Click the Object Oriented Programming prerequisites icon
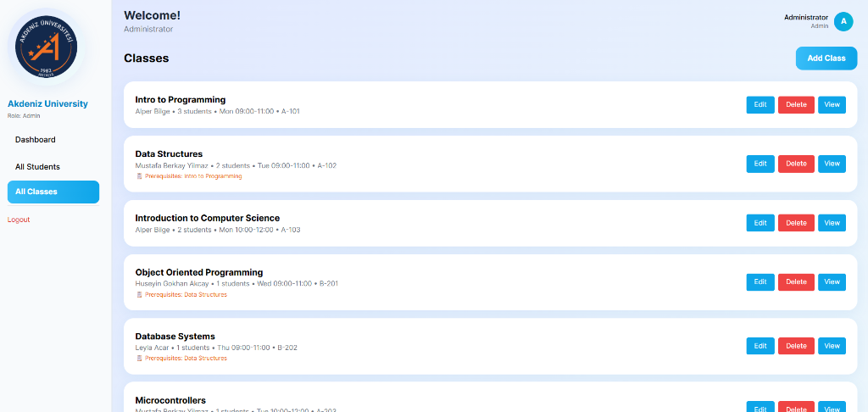The height and width of the screenshot is (412, 868). (x=139, y=295)
